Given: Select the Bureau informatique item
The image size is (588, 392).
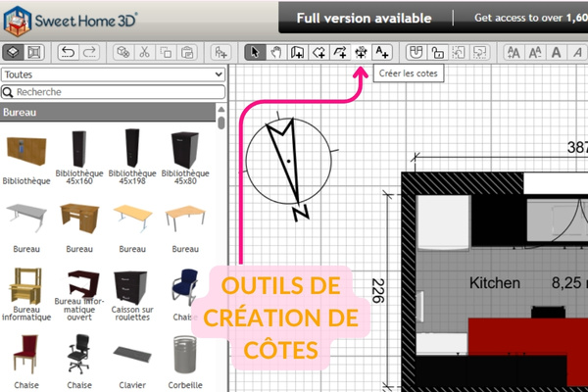Looking at the screenshot, I should tap(26, 294).
